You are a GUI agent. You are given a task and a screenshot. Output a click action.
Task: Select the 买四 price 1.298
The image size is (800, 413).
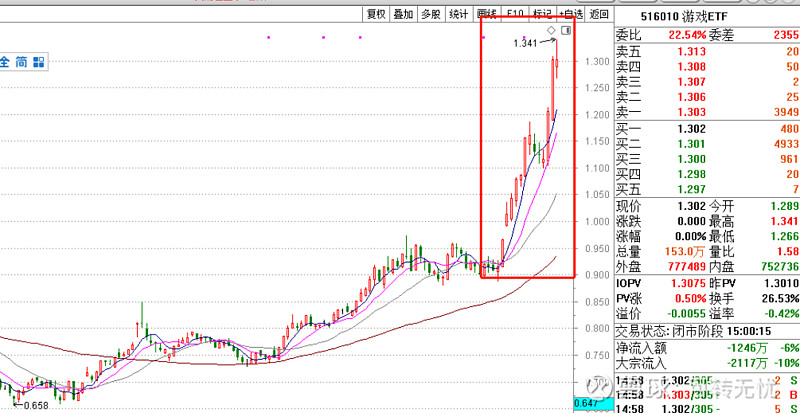(692, 175)
